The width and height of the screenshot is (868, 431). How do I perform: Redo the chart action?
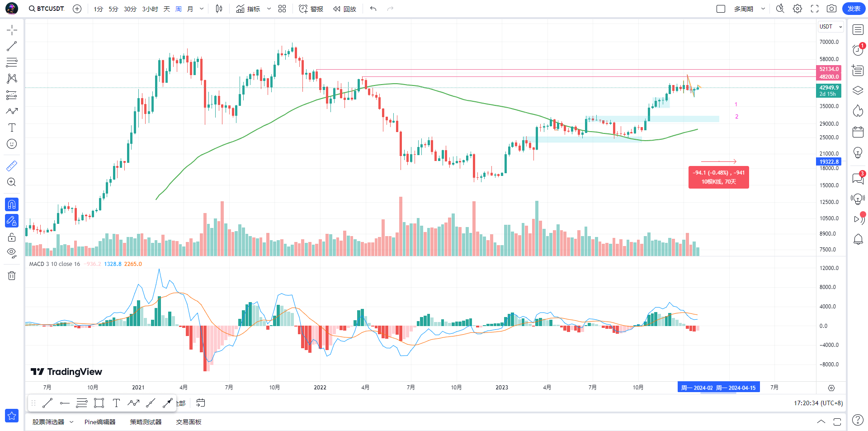390,9
